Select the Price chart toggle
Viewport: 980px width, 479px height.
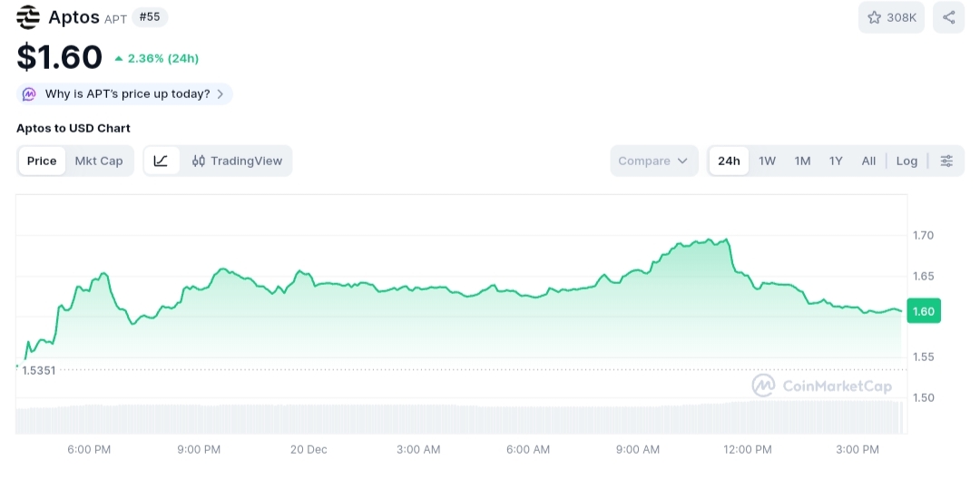[x=42, y=161]
